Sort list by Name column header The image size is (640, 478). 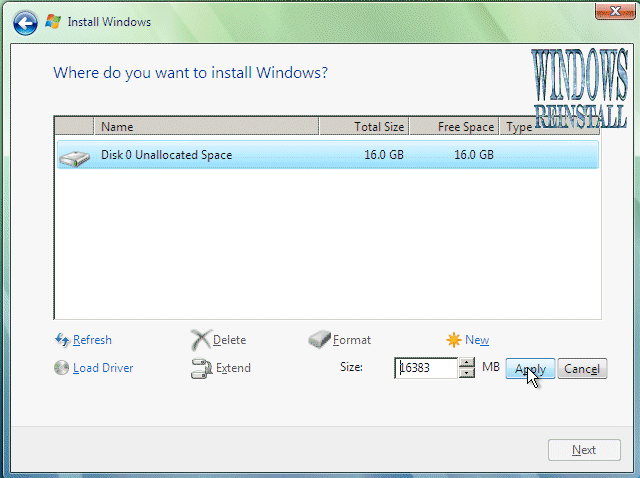(206, 127)
